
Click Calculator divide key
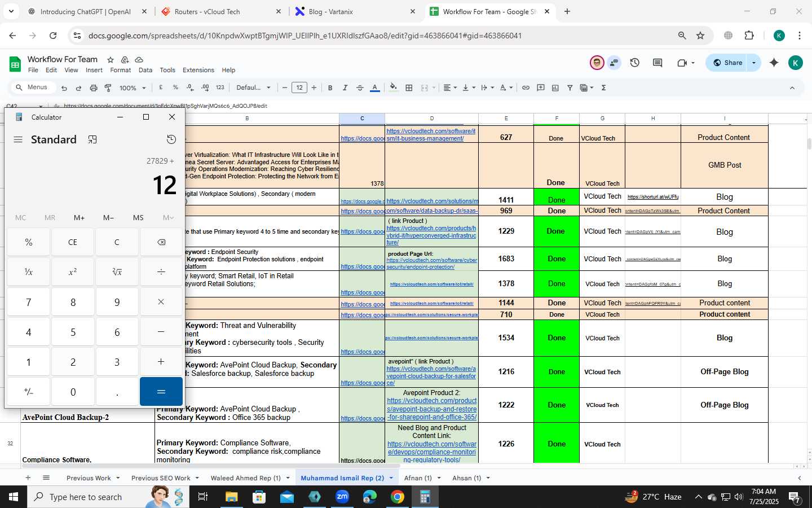(161, 272)
